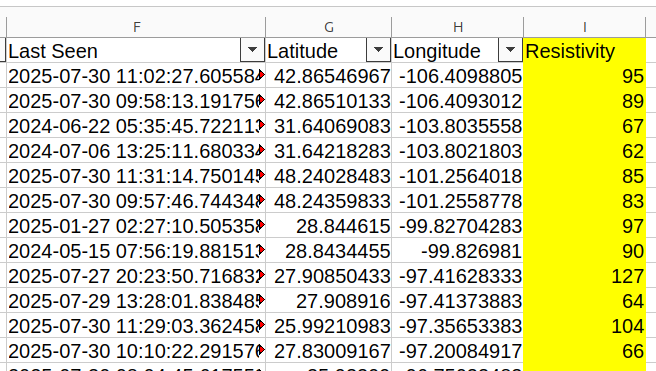Select latitude cell 28.844615
This screenshot has width=656, height=371.
pyautogui.click(x=328, y=226)
